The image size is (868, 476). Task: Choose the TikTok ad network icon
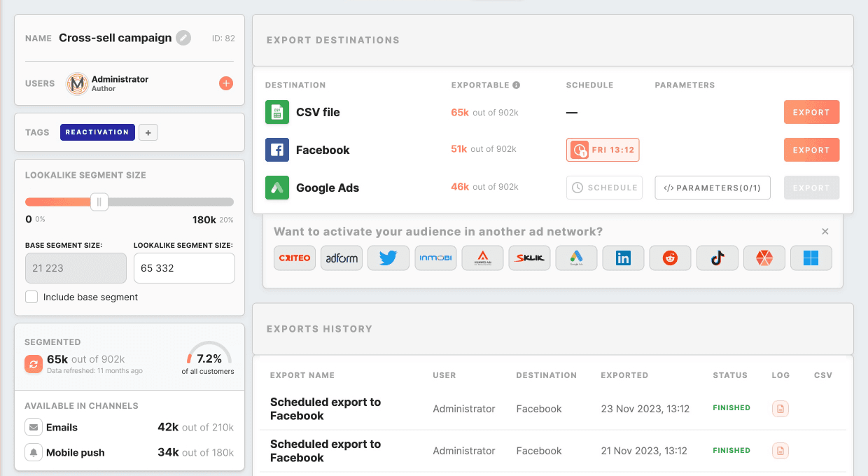pyautogui.click(x=717, y=258)
